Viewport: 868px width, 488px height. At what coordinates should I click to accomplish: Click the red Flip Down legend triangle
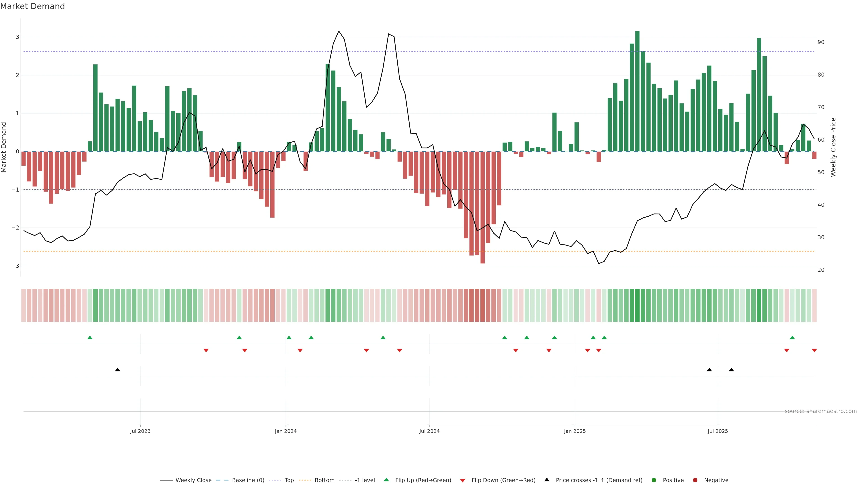[463, 480]
